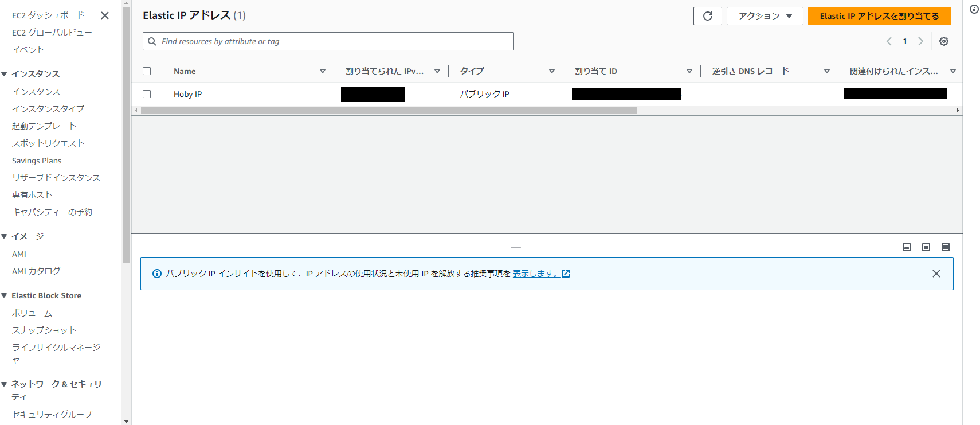Viewport: 980px width, 425px height.
Task: Sort by 関連付けられたインス column arrow
Action: coord(953,71)
